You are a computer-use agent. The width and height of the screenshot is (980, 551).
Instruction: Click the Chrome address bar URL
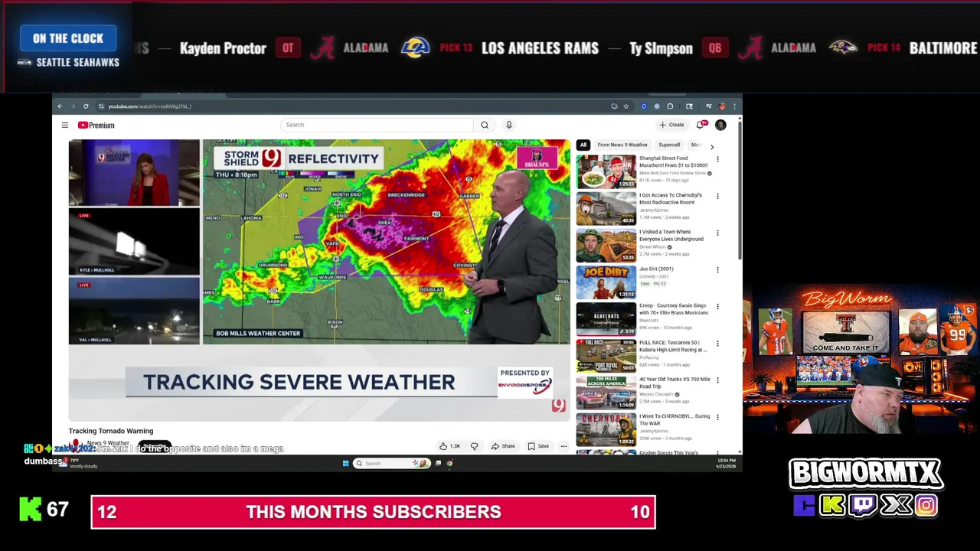(x=149, y=106)
